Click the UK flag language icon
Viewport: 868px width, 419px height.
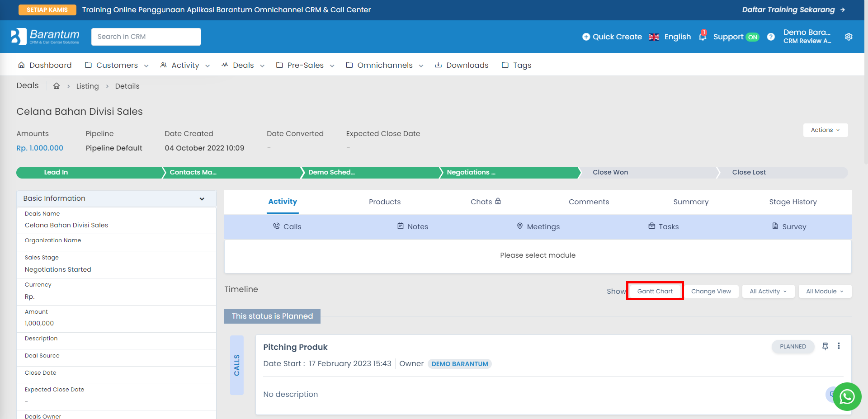[654, 37]
